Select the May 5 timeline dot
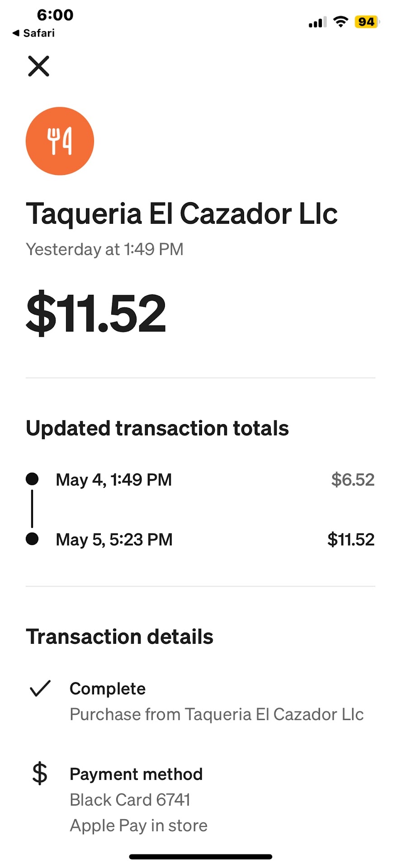The height and width of the screenshot is (868, 401). pyautogui.click(x=32, y=539)
